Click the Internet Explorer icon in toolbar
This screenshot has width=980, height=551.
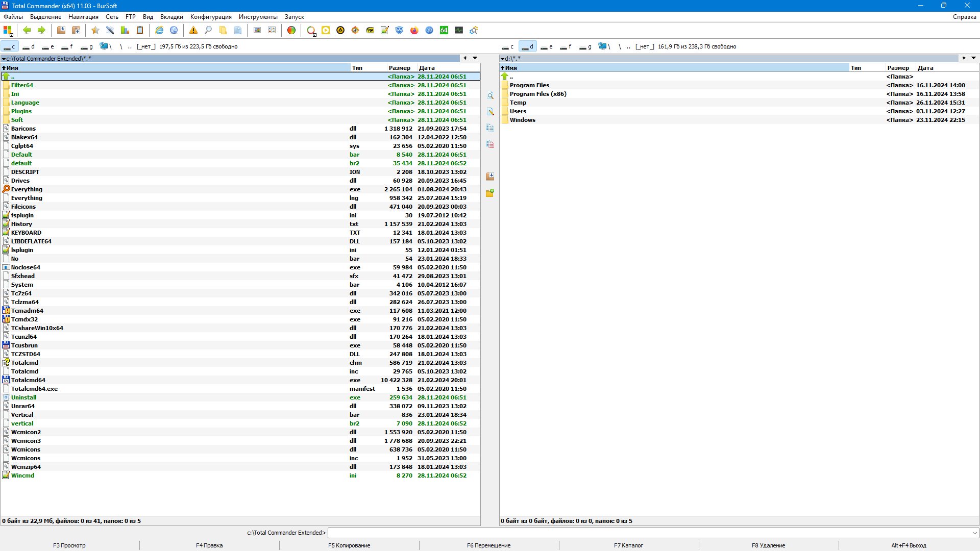(x=159, y=31)
